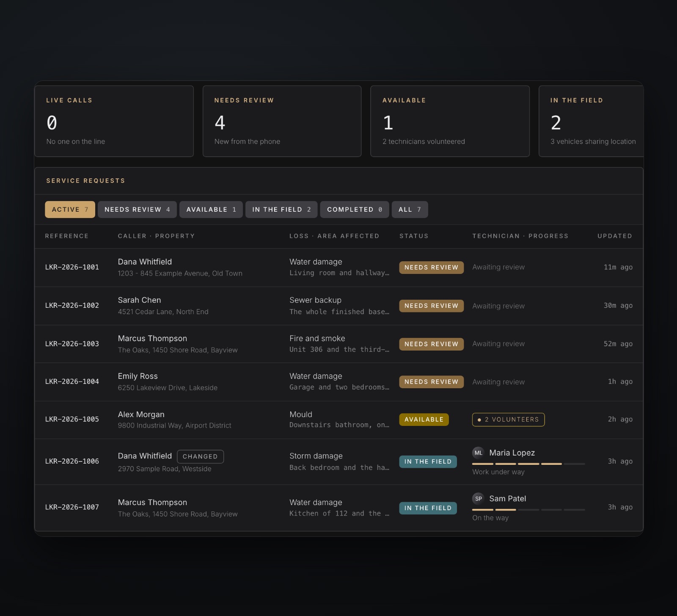The height and width of the screenshot is (616, 677).
Task: Select caller Emily Ross
Action: tap(138, 376)
